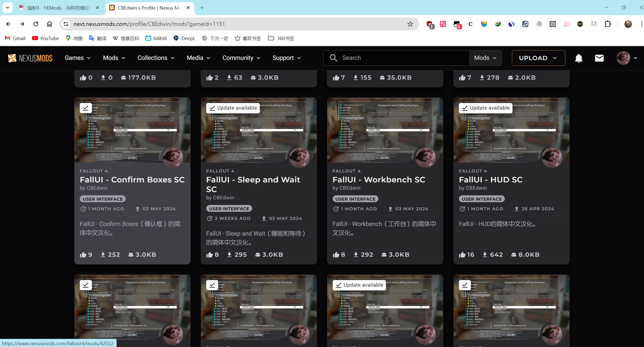Open the 地图 bookmark

[74, 38]
